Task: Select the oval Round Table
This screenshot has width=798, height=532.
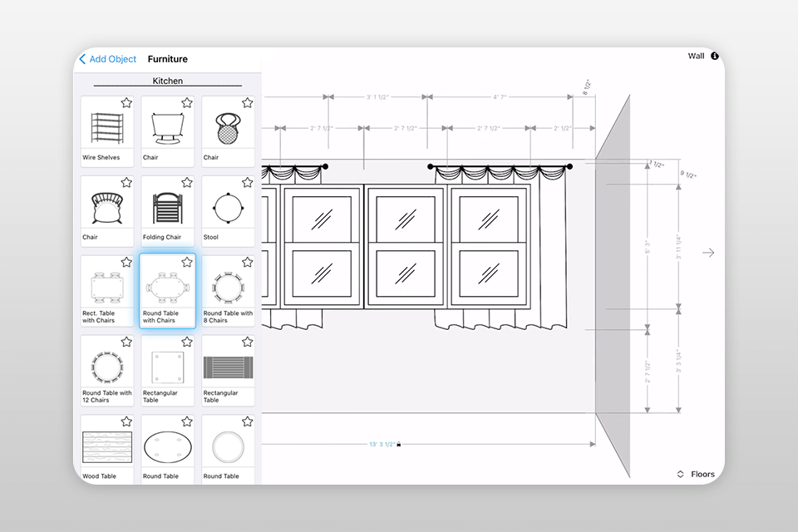Action: pyautogui.click(x=167, y=449)
